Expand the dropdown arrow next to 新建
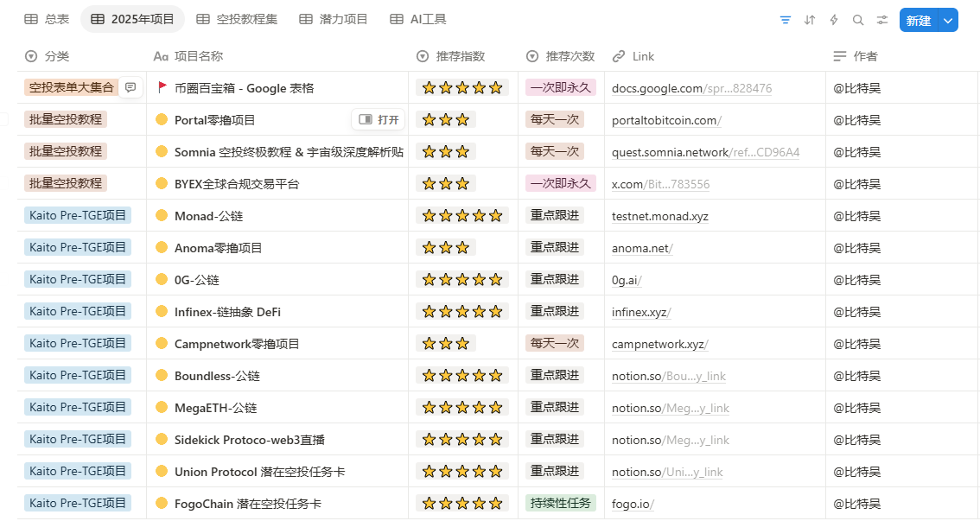This screenshot has height=521, width=980. coord(948,20)
